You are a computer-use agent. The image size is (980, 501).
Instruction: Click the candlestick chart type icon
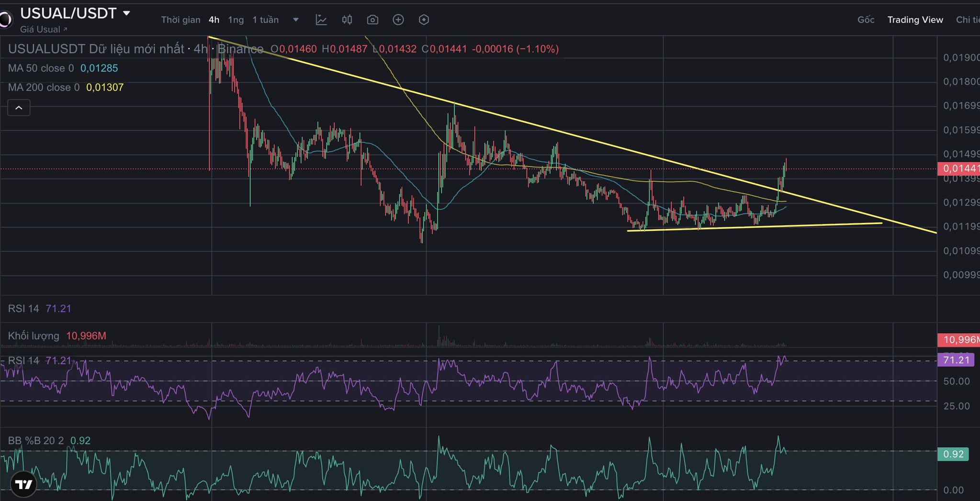[347, 20]
